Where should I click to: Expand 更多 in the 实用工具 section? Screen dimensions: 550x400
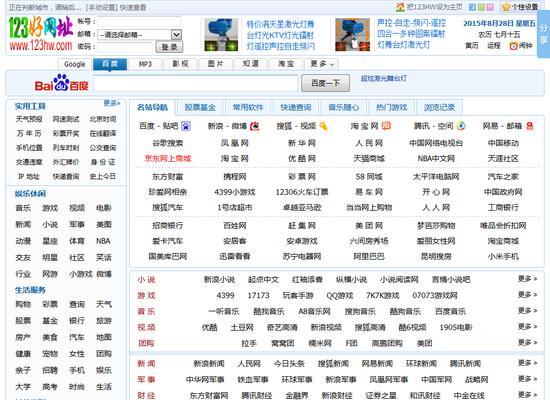(x=112, y=103)
